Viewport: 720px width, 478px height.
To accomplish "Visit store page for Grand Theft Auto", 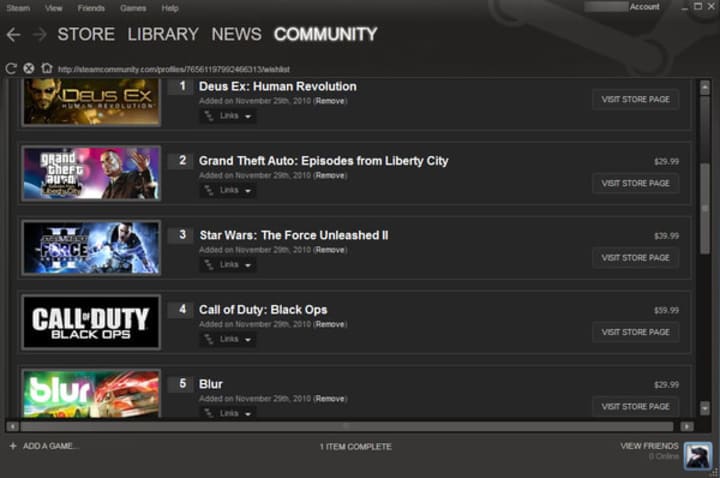I will pyautogui.click(x=636, y=183).
